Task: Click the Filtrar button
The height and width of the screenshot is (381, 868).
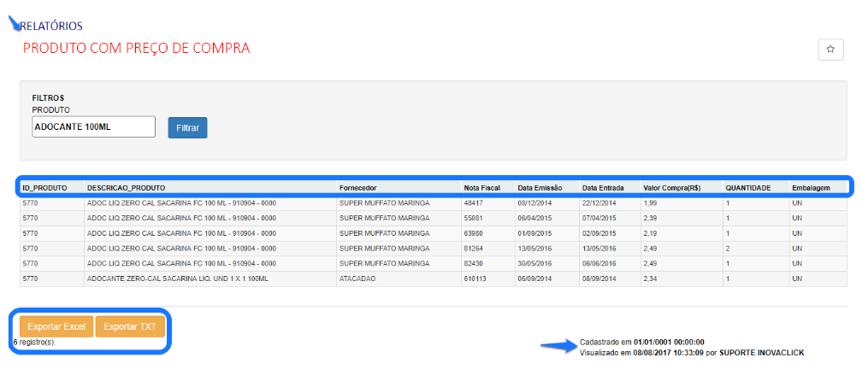Action: tap(187, 128)
